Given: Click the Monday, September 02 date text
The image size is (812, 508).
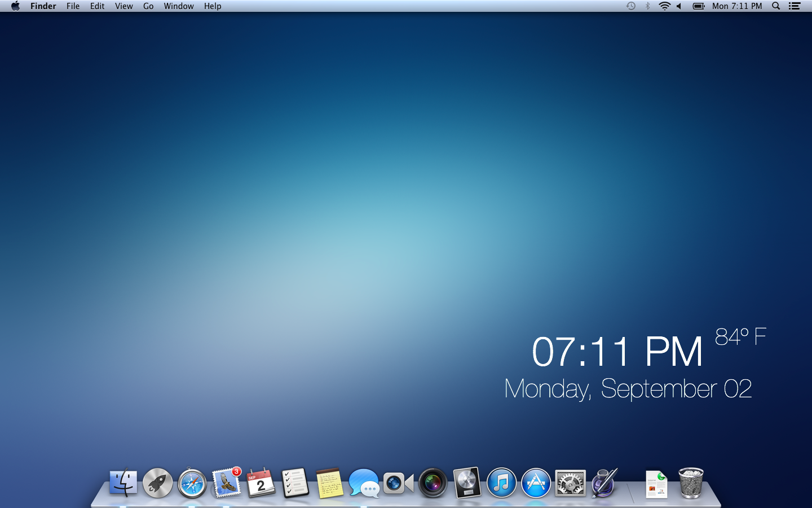Looking at the screenshot, I should [x=628, y=389].
